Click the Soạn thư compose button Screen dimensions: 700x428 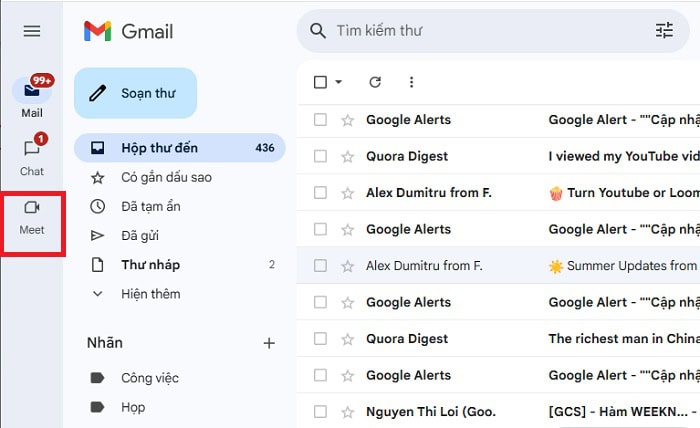[x=135, y=93]
